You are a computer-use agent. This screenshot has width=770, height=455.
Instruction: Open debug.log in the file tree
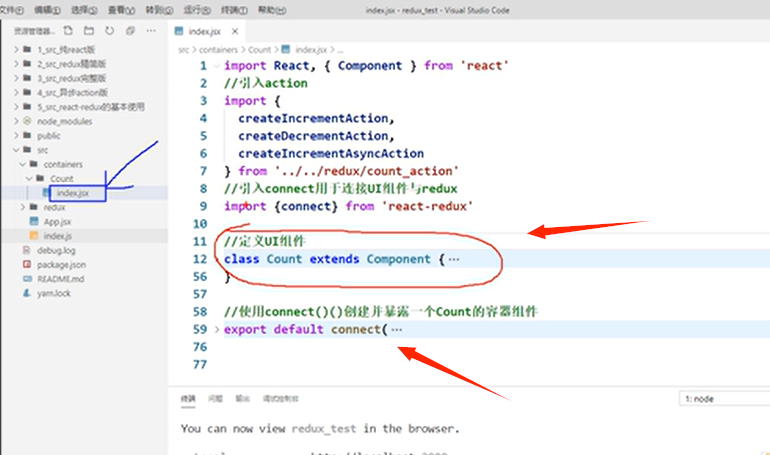(x=56, y=250)
